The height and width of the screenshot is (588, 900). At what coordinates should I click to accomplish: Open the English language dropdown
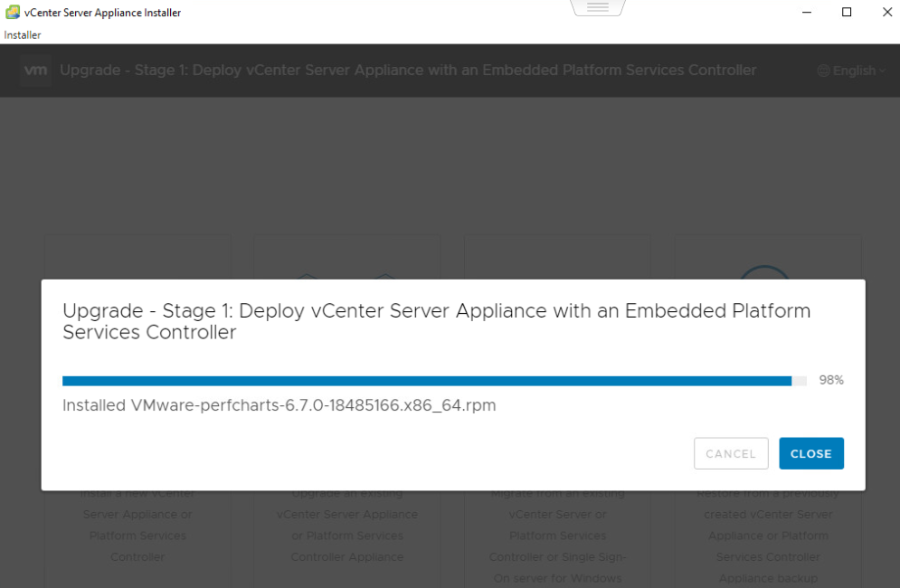(x=852, y=71)
